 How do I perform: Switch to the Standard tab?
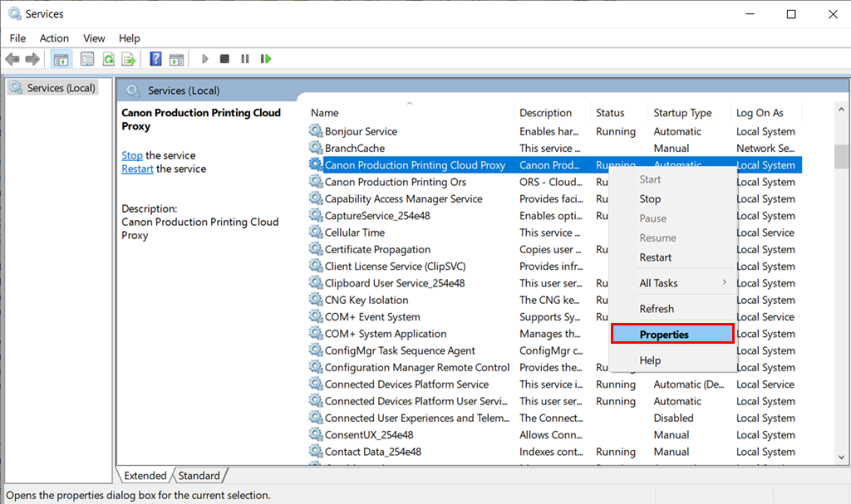pyautogui.click(x=199, y=476)
